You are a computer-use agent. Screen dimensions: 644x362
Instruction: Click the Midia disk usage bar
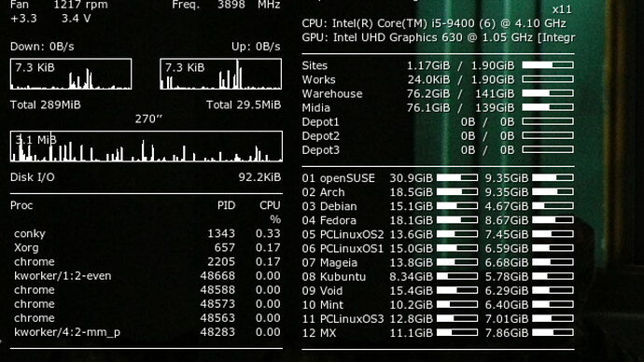click(548, 107)
